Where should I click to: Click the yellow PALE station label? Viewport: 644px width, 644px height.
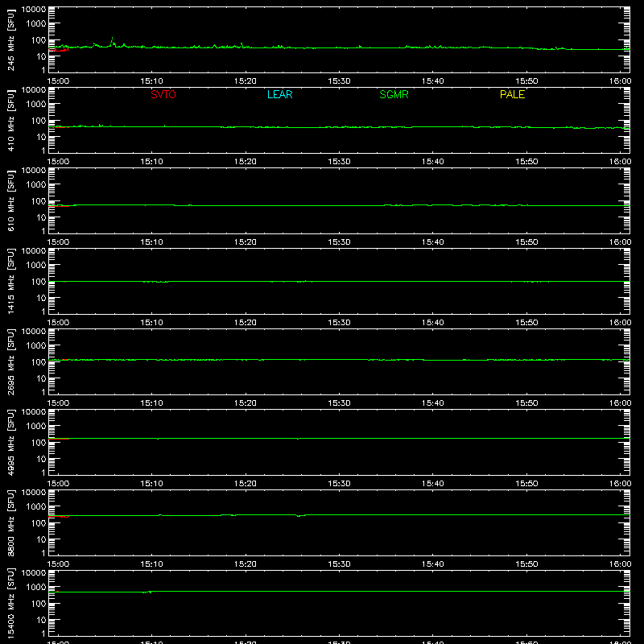pyautogui.click(x=512, y=94)
